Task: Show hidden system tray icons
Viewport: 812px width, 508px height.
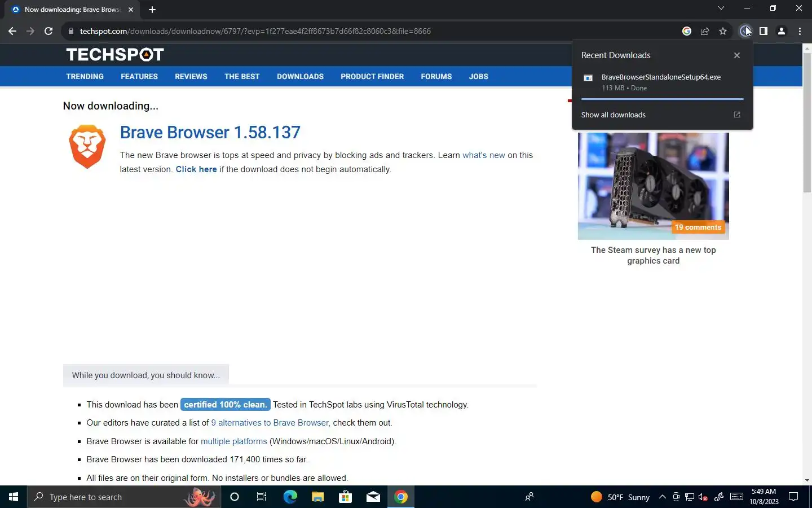Action: pos(663,497)
